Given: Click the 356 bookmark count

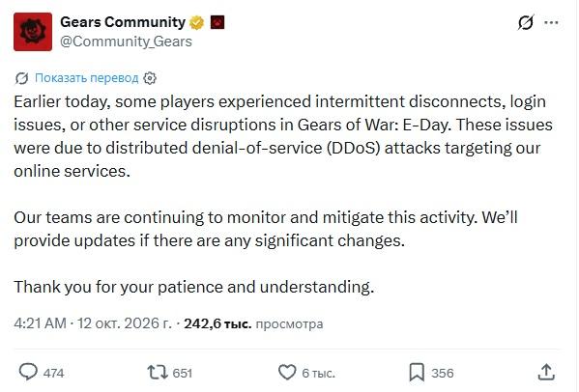Looking at the screenshot, I should (443, 374).
